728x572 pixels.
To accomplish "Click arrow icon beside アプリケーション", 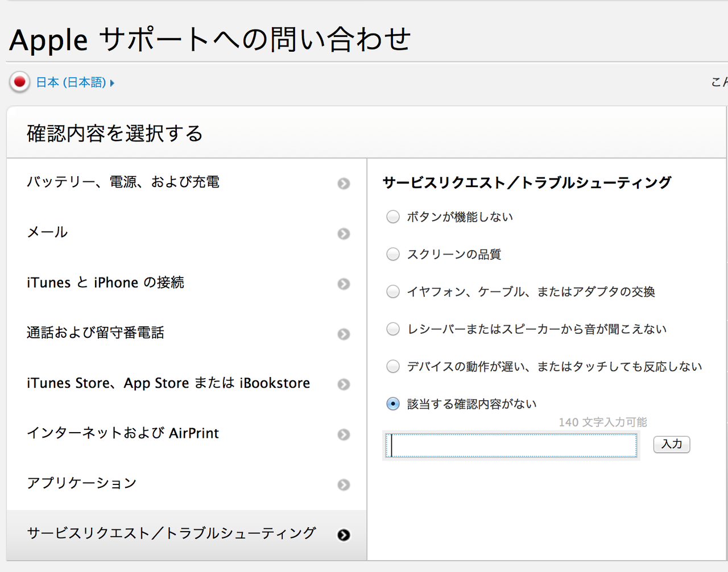I will 344,485.
